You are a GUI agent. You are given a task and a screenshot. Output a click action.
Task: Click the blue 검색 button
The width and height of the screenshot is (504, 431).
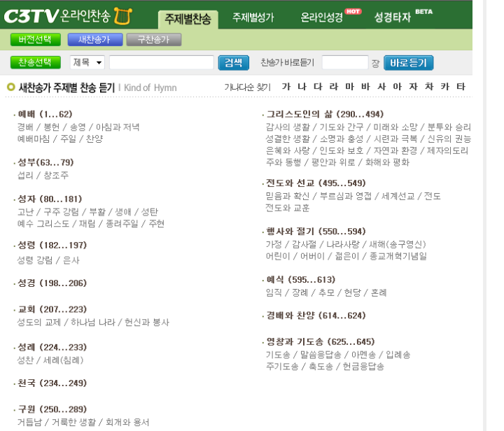pos(233,63)
